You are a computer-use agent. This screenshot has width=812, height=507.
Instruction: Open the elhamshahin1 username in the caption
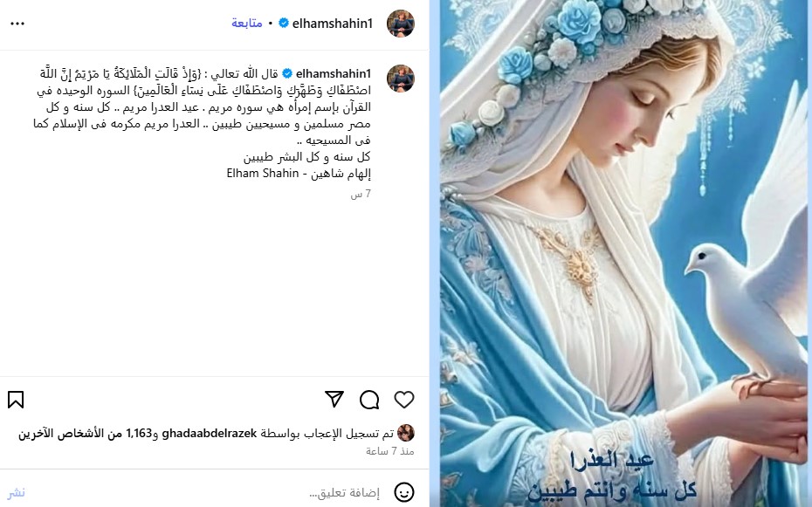click(x=334, y=73)
